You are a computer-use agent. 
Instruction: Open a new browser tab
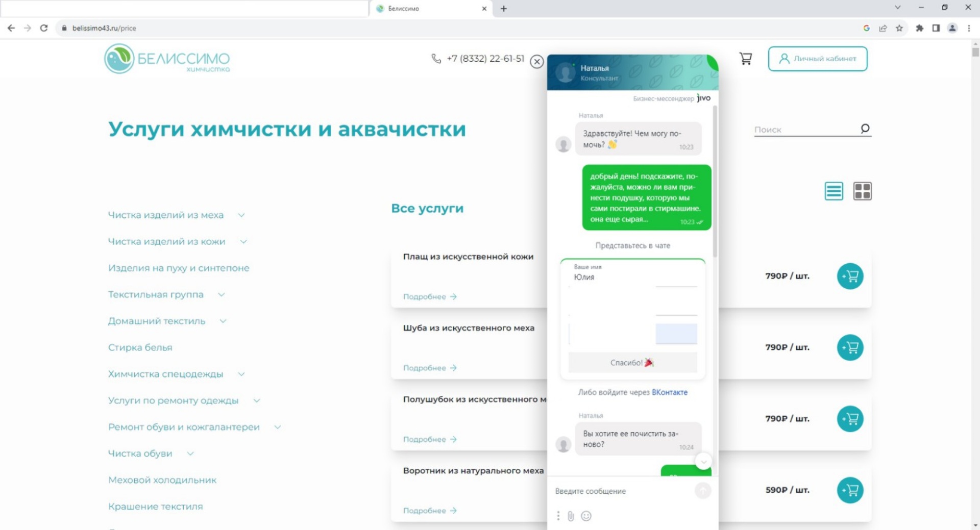(x=504, y=8)
